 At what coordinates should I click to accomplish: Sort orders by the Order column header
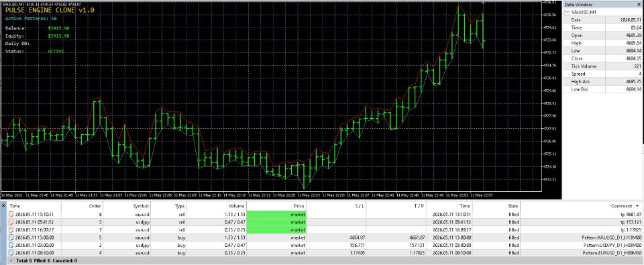pyautogui.click(x=82, y=206)
